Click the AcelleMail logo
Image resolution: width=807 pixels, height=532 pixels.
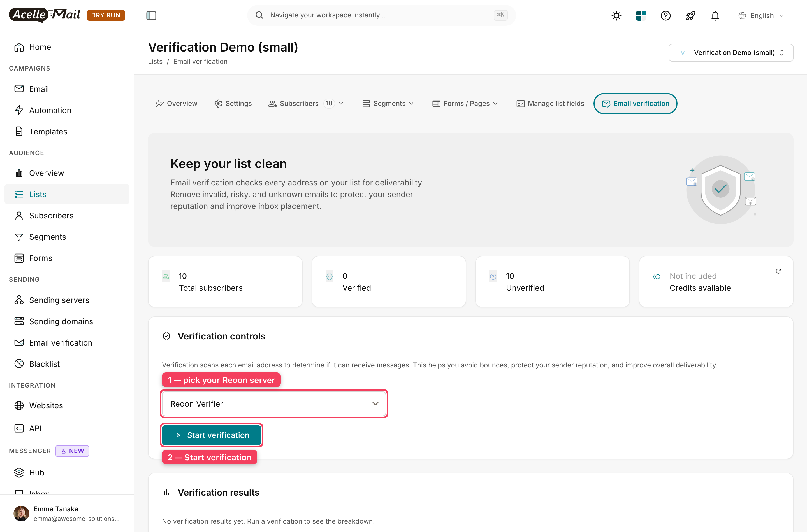click(45, 15)
